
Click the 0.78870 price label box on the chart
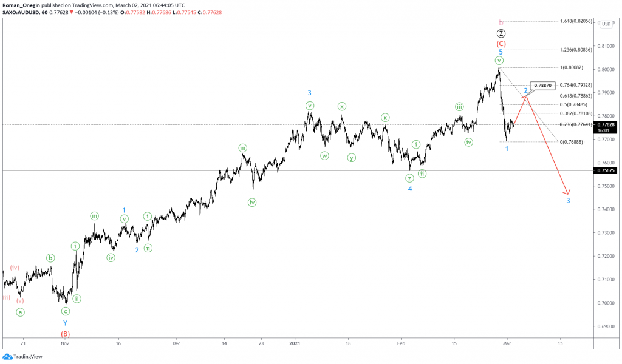(544, 86)
